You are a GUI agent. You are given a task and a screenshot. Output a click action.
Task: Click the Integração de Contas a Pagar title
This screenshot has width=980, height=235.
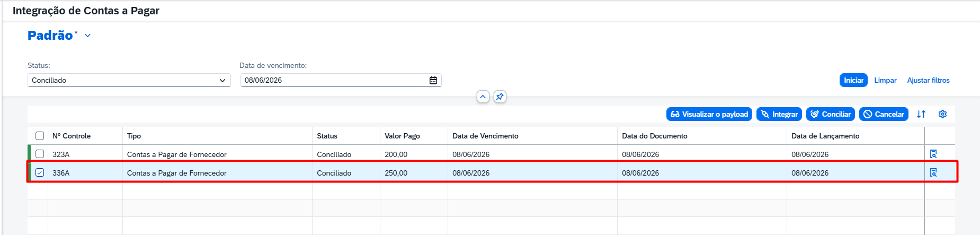click(86, 11)
